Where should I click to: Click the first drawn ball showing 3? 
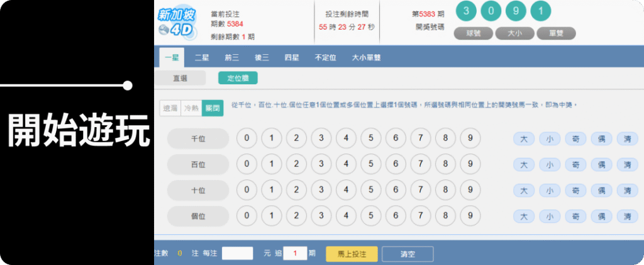(x=466, y=12)
